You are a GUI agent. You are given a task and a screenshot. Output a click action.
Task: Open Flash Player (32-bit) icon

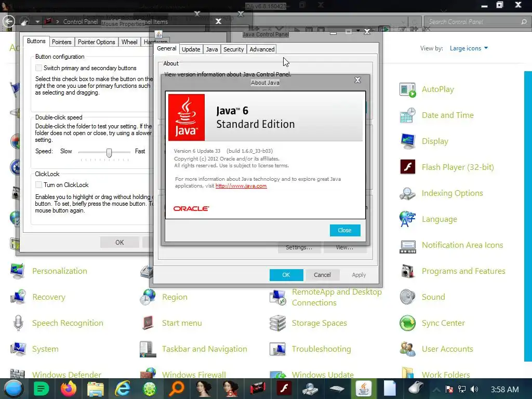point(407,167)
